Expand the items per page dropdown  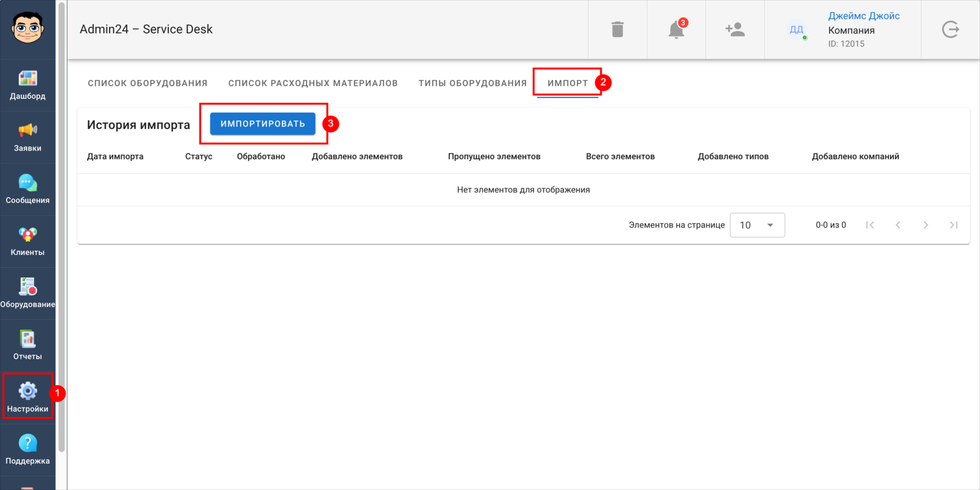(757, 225)
